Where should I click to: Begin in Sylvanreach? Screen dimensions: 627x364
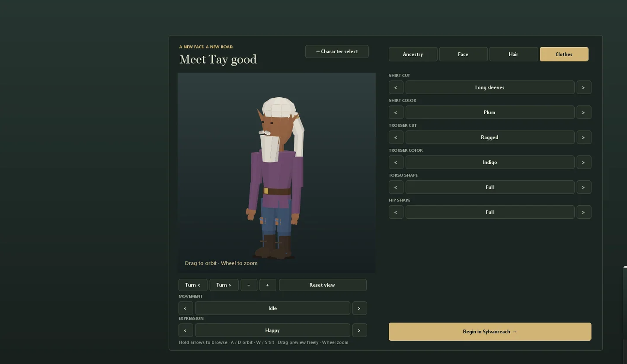coord(490,332)
